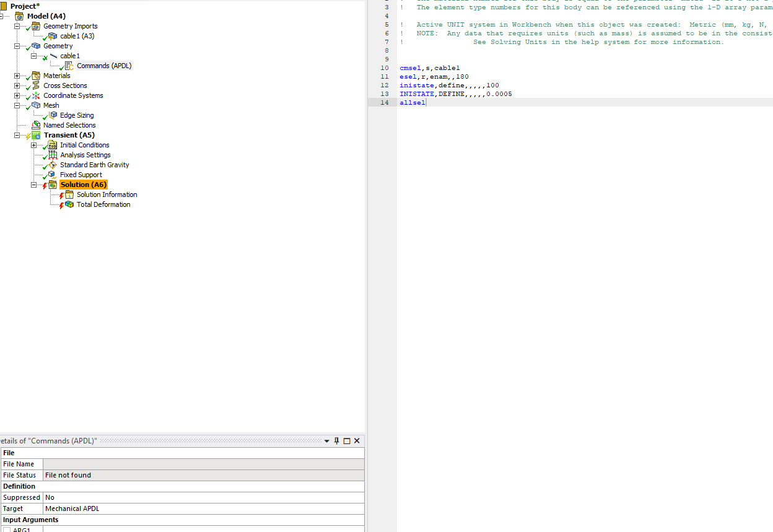Collapse the Mesh node
Image resolution: width=773 pixels, height=532 pixels.
(17, 105)
